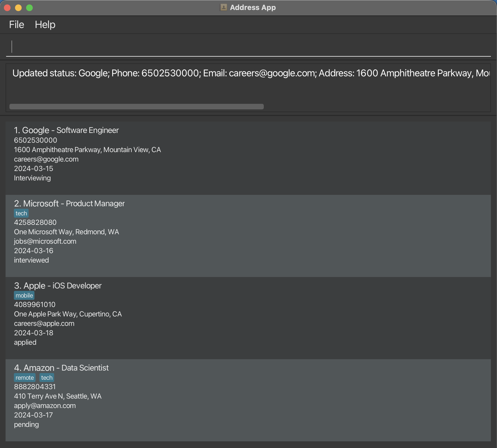Screen dimensions: 497x448
Task: Click Apple's phone number 4089961010
Action: tap(35, 304)
